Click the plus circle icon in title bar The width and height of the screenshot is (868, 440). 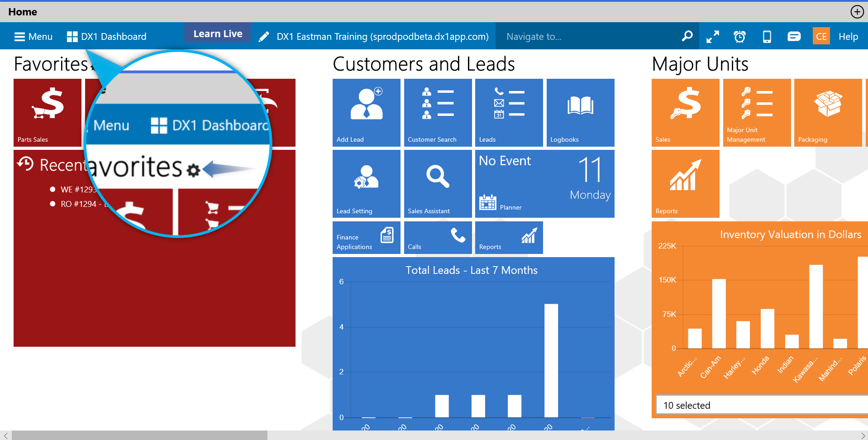point(857,12)
